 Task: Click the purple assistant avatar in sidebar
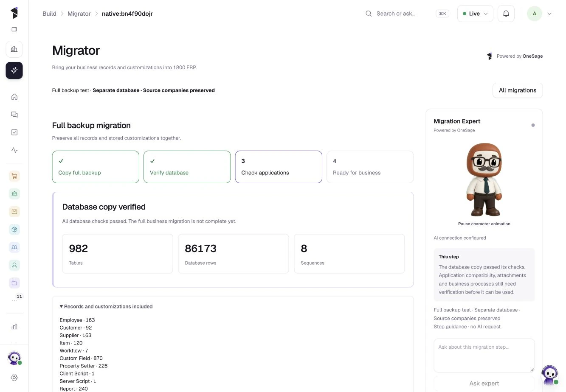click(x=14, y=358)
